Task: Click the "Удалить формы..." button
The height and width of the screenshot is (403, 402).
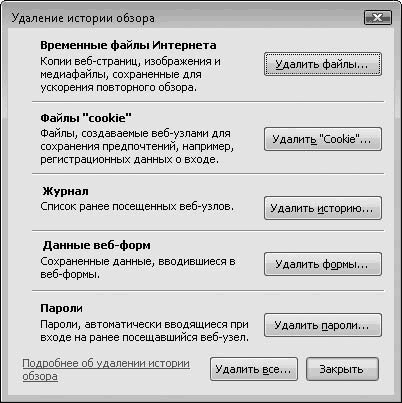Action: point(323,264)
